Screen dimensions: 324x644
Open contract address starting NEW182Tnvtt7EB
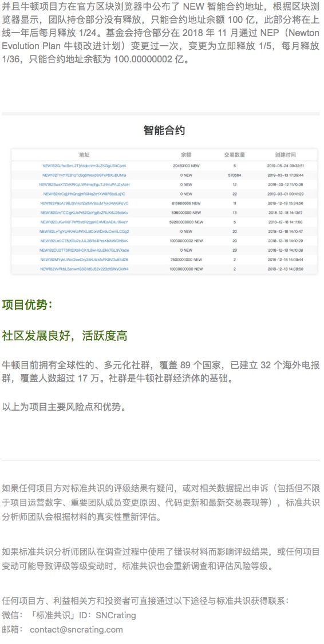[x=84, y=175]
